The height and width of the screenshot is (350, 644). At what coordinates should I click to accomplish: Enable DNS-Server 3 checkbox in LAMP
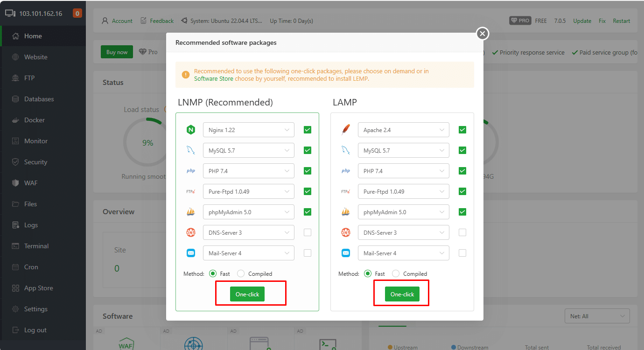click(462, 232)
